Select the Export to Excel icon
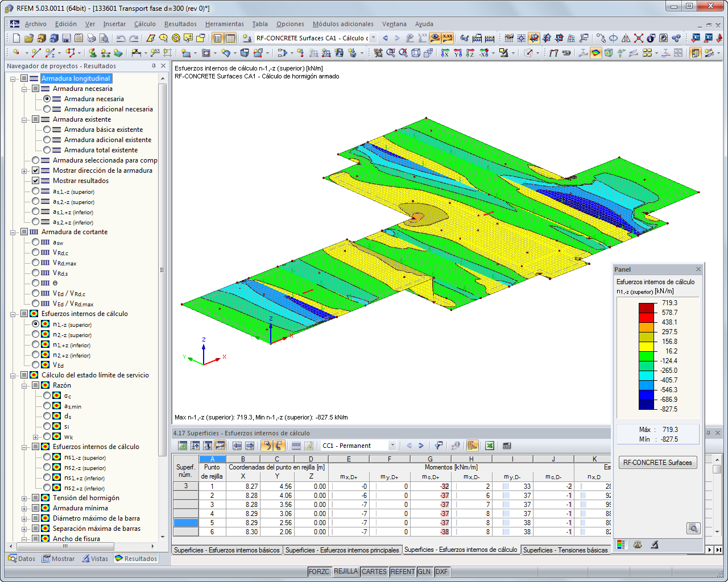Screen dimensions: 728x582 point(490,446)
